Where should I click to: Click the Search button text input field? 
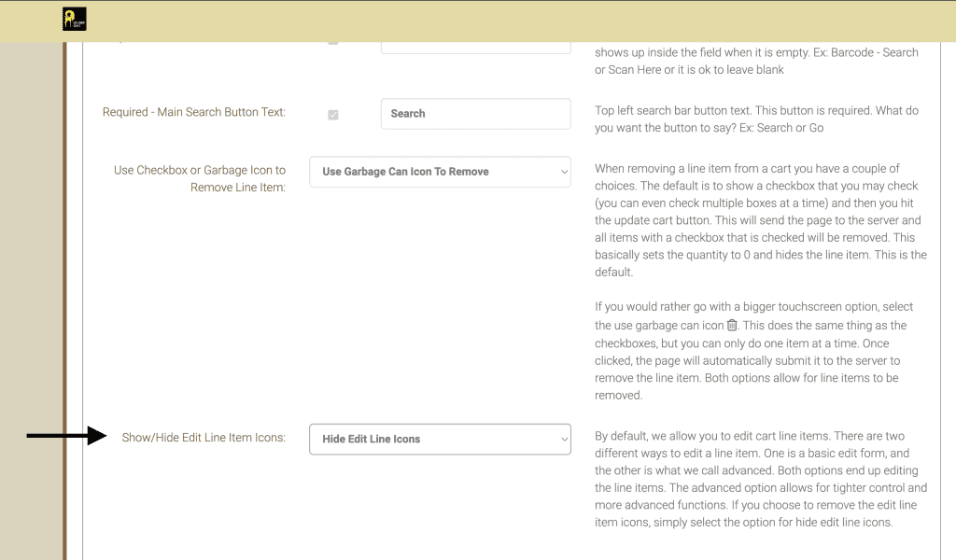point(475,113)
